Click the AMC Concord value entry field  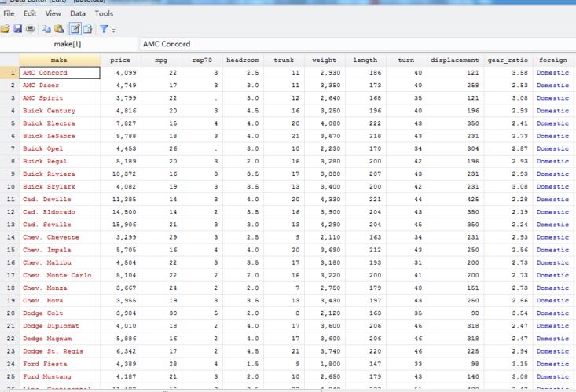357,44
